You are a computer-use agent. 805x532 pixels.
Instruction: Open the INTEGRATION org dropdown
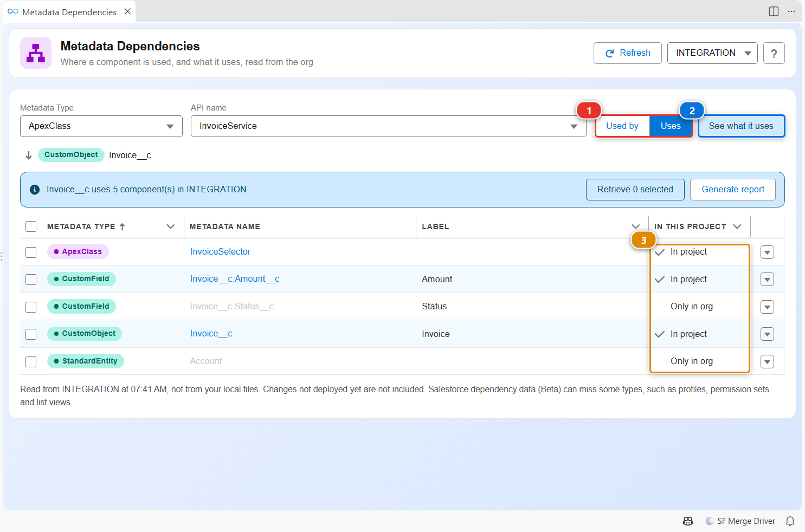click(712, 53)
